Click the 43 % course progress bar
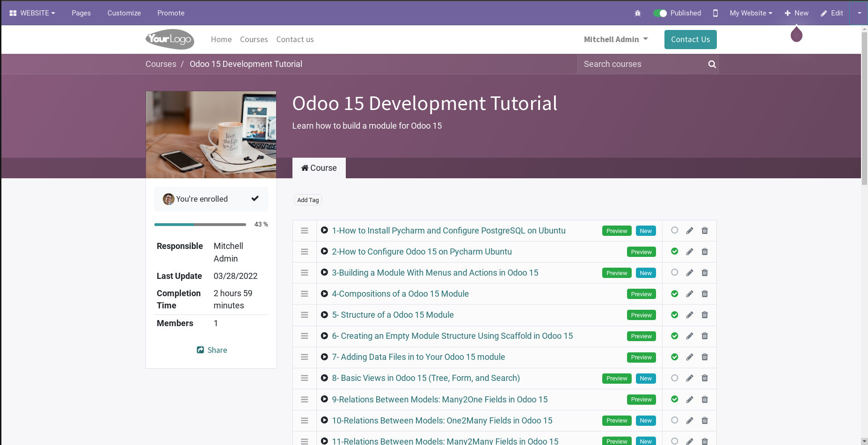 (200, 225)
